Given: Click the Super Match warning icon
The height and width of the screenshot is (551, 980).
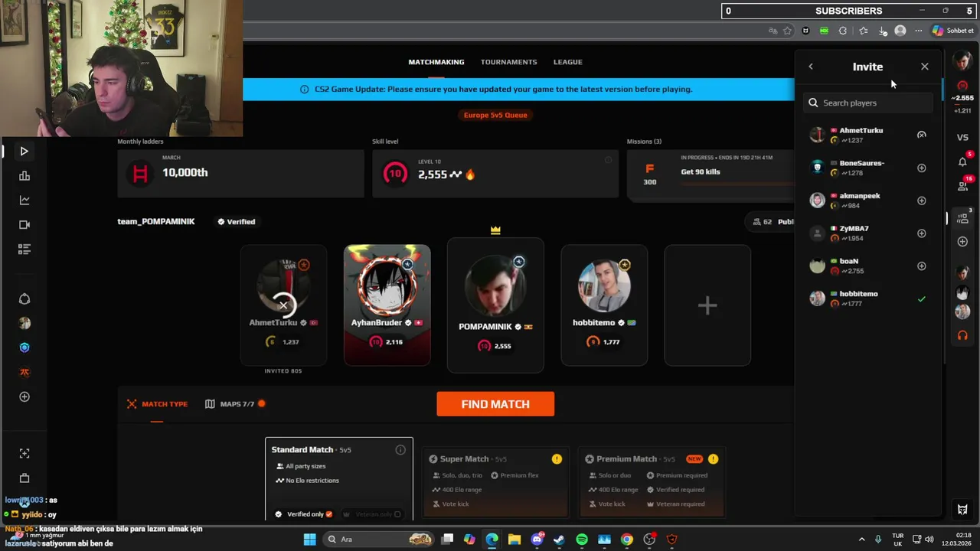Looking at the screenshot, I should click(x=557, y=459).
